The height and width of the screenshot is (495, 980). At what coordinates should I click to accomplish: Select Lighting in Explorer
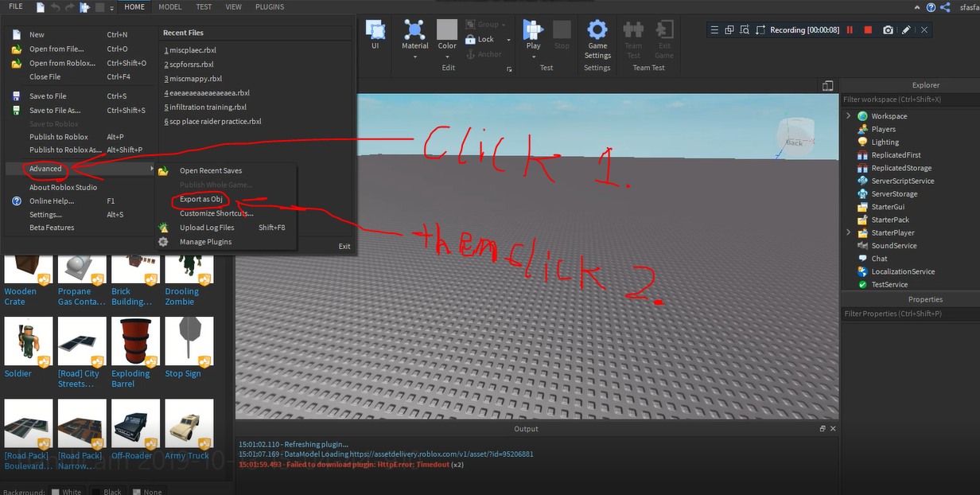(885, 142)
